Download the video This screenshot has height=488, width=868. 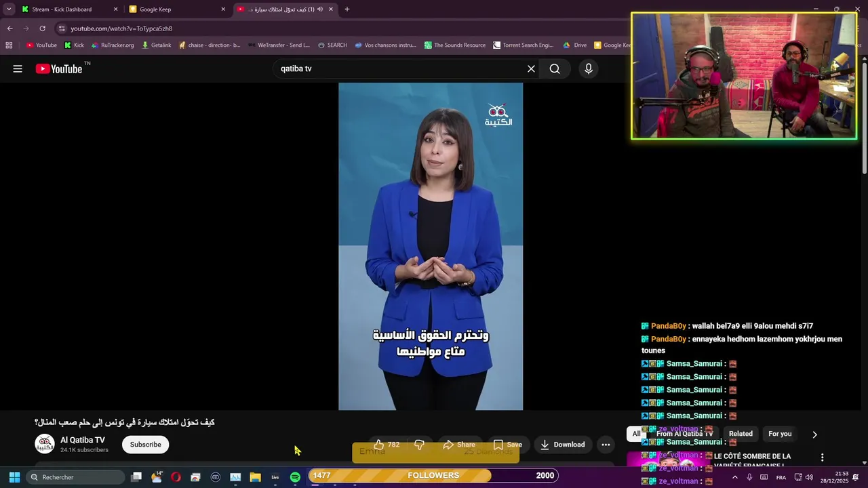562,445
